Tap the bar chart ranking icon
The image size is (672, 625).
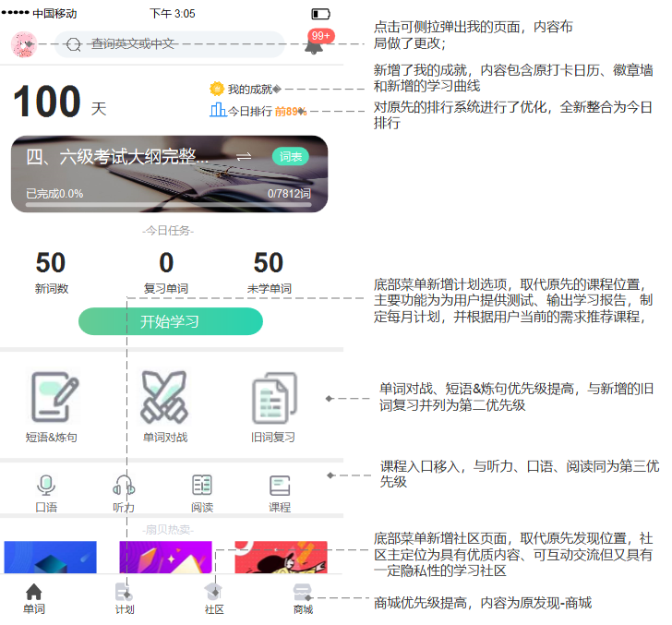click(x=218, y=110)
